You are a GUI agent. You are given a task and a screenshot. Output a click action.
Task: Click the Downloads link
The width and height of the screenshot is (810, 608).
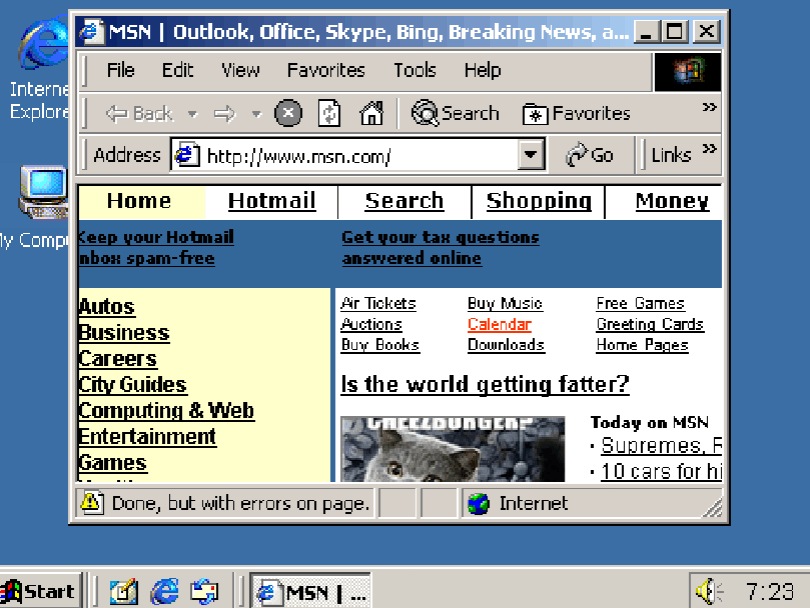click(x=506, y=345)
